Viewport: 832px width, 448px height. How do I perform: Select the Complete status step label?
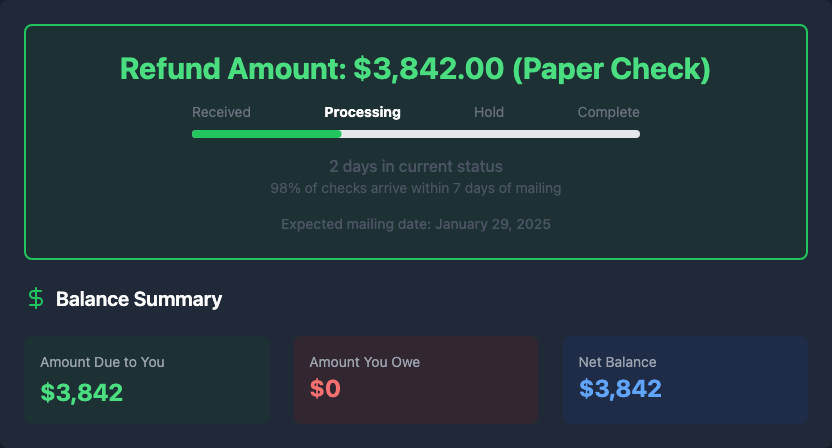pos(608,112)
